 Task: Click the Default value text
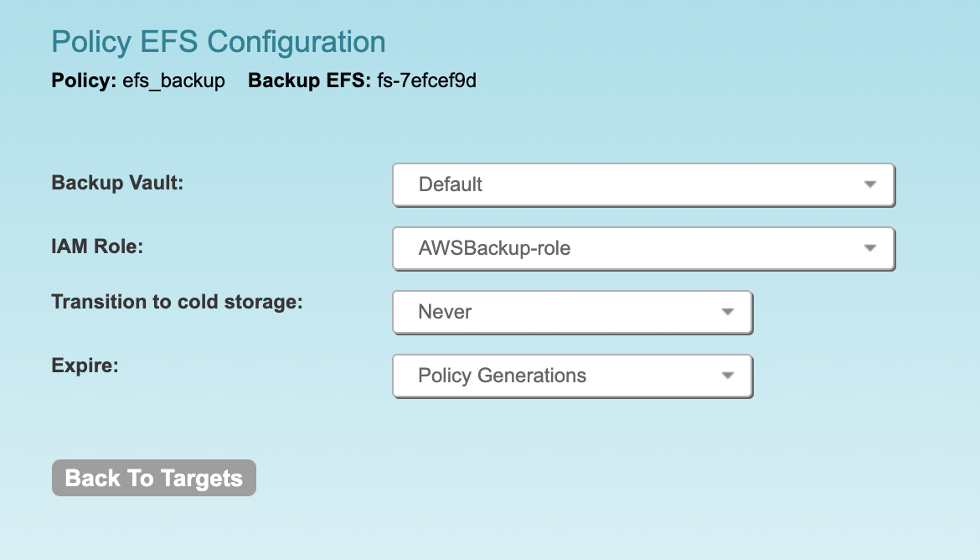(x=451, y=184)
